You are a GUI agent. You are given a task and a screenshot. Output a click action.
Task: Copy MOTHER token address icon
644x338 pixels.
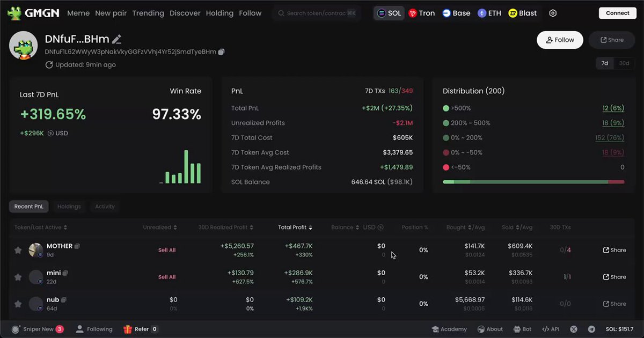click(x=77, y=246)
